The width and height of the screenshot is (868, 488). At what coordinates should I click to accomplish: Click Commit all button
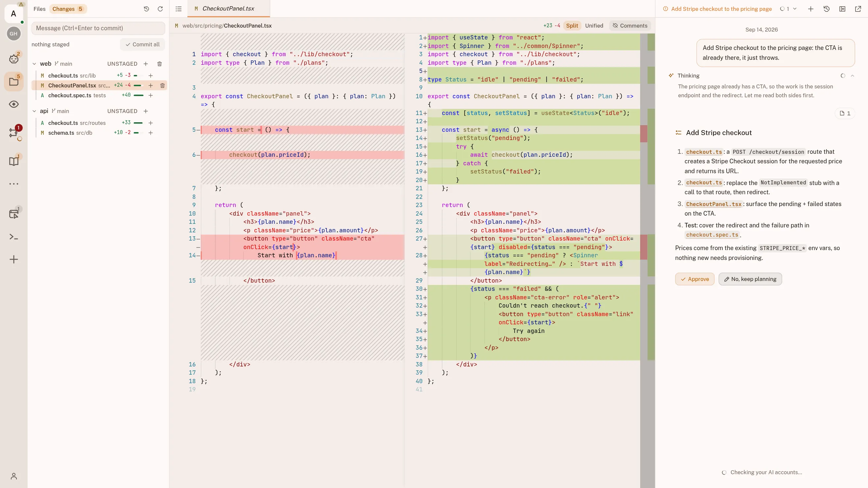tap(142, 44)
